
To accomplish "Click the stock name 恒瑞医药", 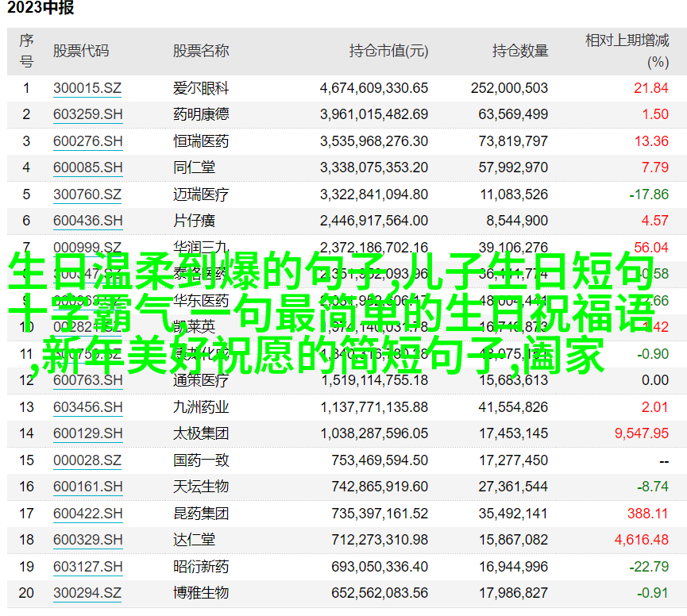I will tap(201, 141).
